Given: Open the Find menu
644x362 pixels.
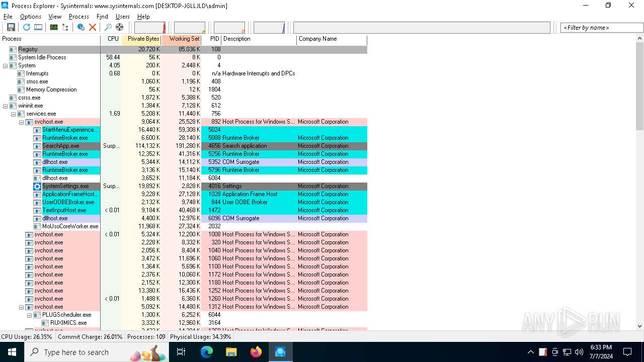Looking at the screenshot, I should 102,17.
